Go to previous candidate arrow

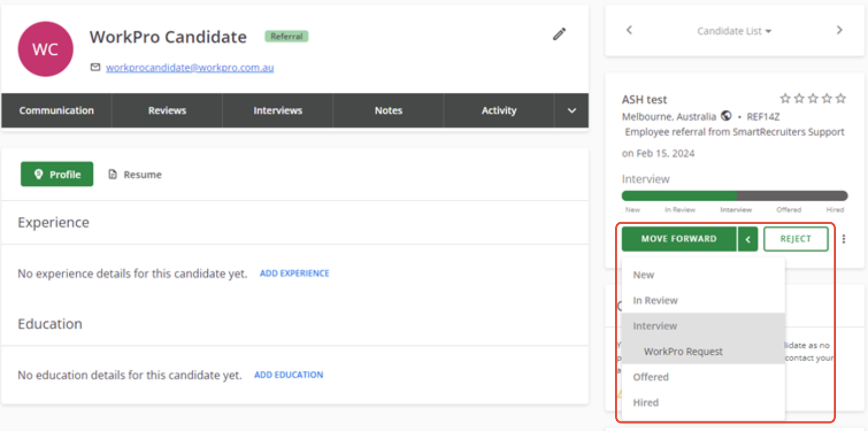tap(629, 30)
